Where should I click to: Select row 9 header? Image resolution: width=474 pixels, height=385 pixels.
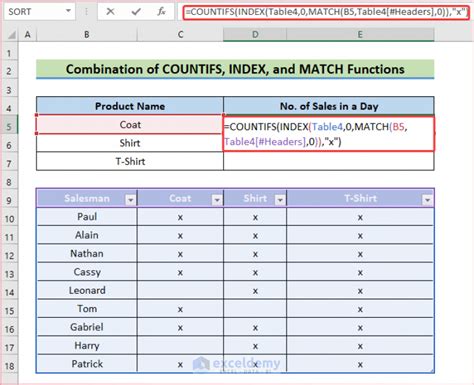9,200
